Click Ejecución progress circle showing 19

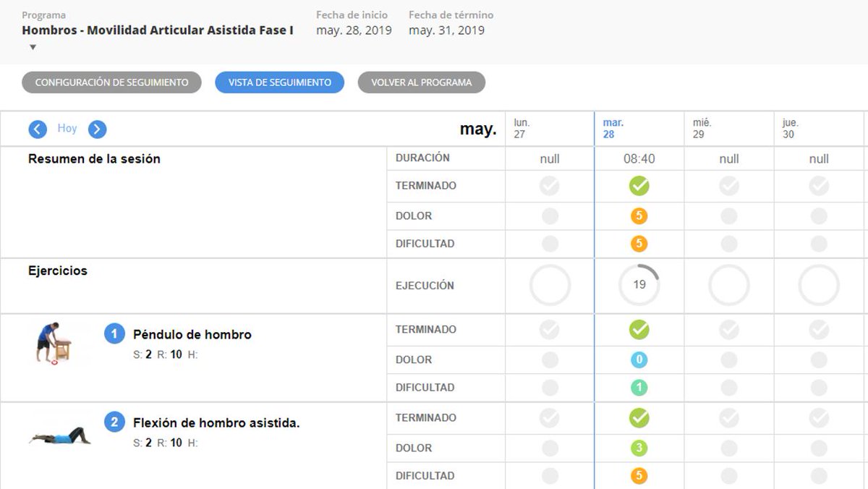point(639,285)
